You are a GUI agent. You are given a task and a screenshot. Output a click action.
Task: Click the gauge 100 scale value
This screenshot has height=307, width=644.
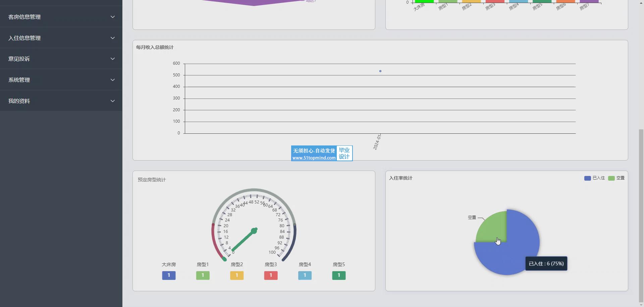click(x=272, y=252)
